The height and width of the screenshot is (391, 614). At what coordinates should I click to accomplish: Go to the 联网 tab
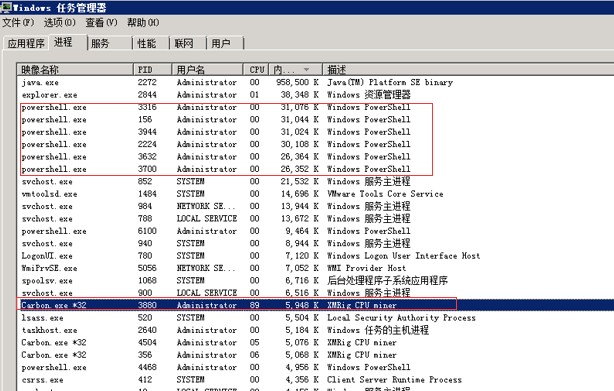coord(188,43)
